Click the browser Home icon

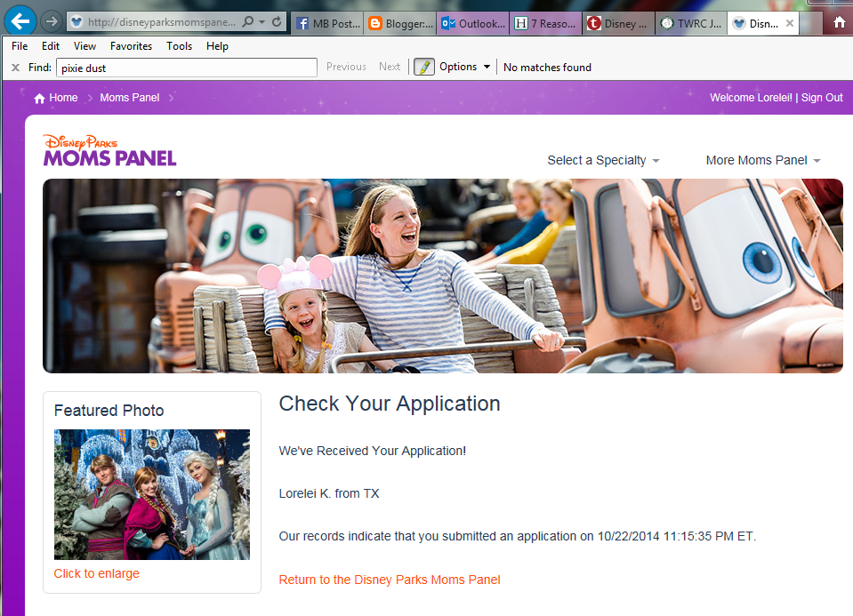point(840,23)
